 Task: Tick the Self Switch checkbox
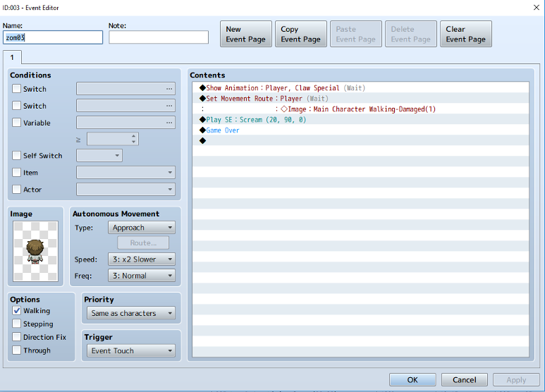(16, 155)
